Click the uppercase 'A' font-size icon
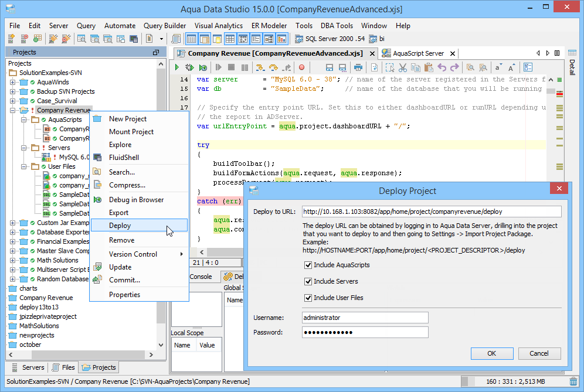 coord(512,67)
